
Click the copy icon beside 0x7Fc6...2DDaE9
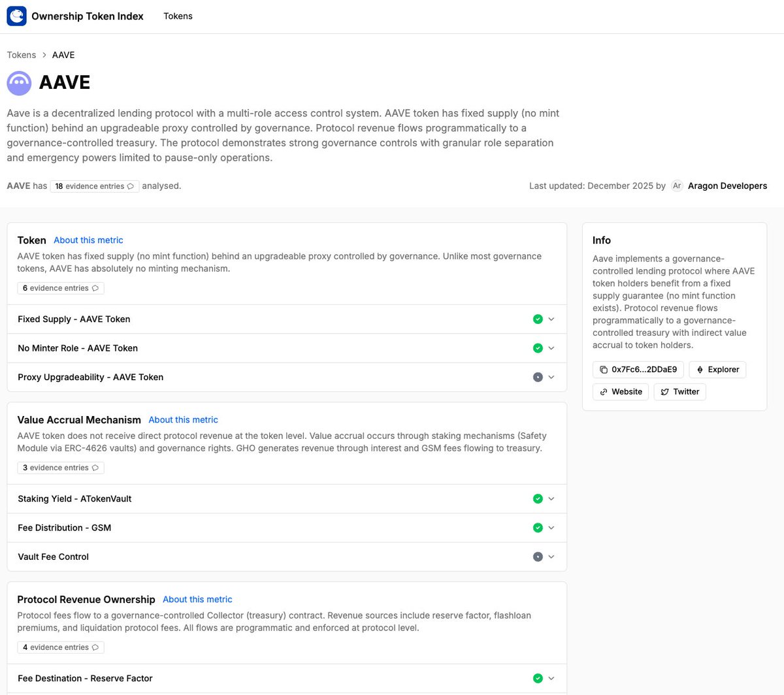pyautogui.click(x=604, y=370)
